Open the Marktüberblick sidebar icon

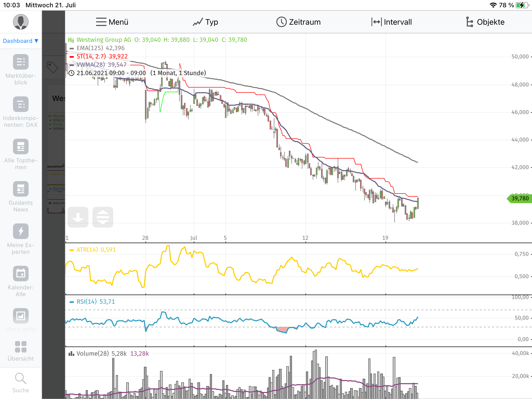[x=21, y=62]
